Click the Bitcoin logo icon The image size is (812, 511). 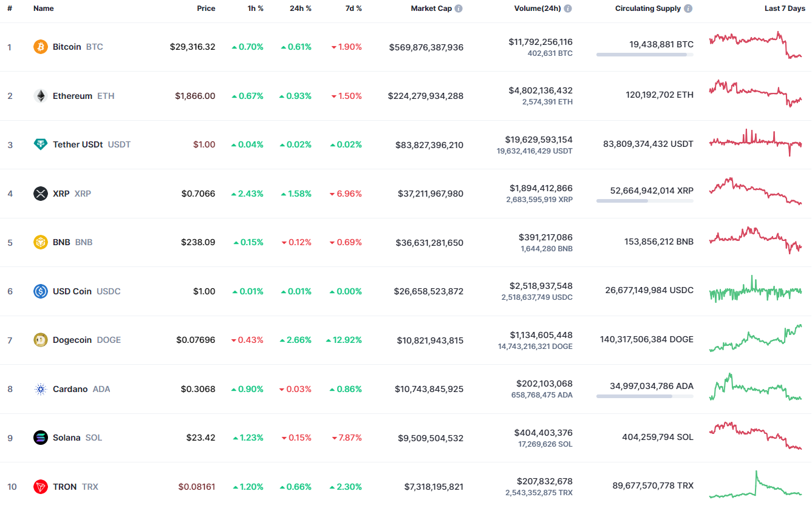point(40,46)
